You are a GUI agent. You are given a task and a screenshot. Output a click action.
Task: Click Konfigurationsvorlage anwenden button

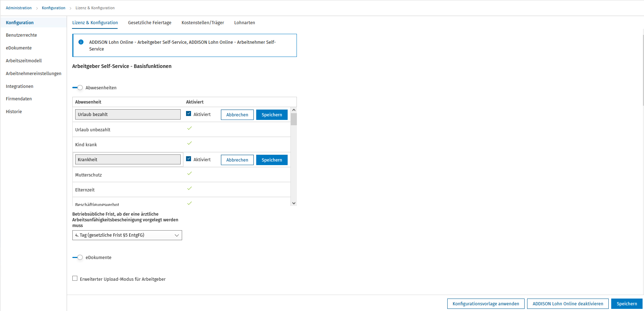tap(486, 304)
